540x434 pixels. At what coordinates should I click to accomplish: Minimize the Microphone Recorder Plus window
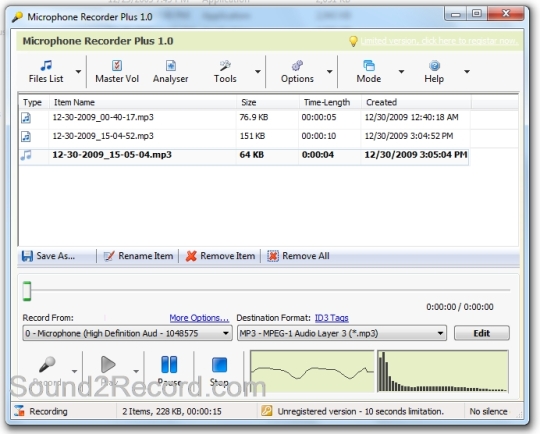click(x=456, y=14)
